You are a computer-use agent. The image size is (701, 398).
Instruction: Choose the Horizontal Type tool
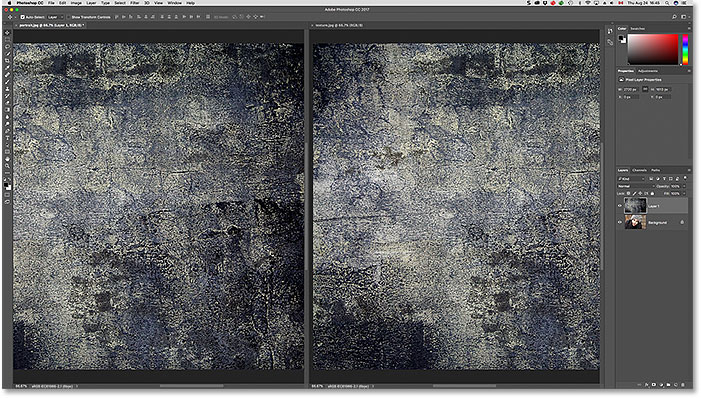coord(7,138)
